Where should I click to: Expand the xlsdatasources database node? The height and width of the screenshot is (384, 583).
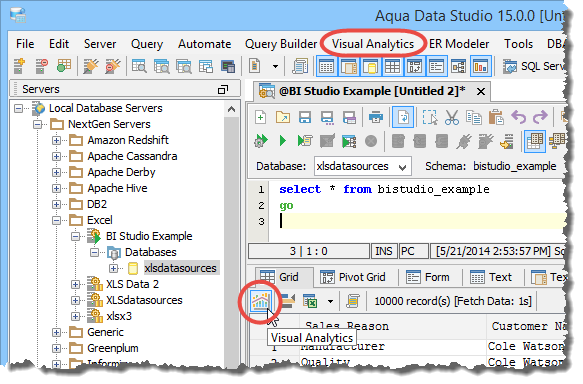coord(113,268)
